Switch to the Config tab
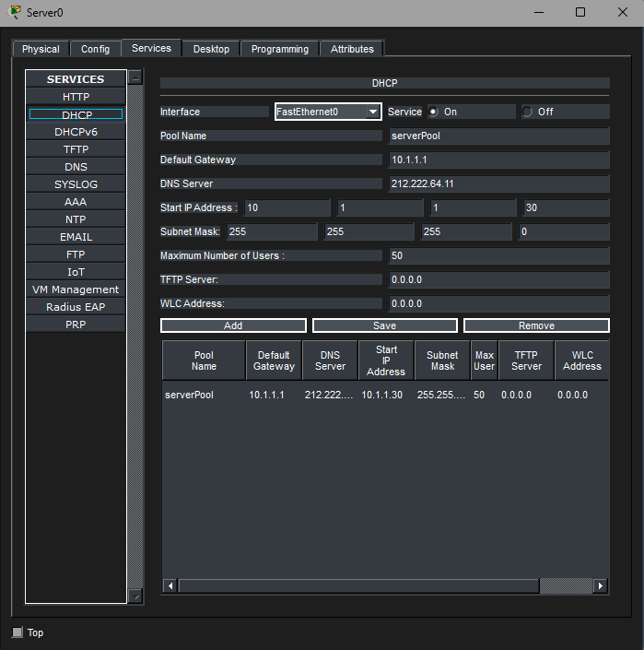Image resolution: width=644 pixels, height=650 pixels. [95, 49]
